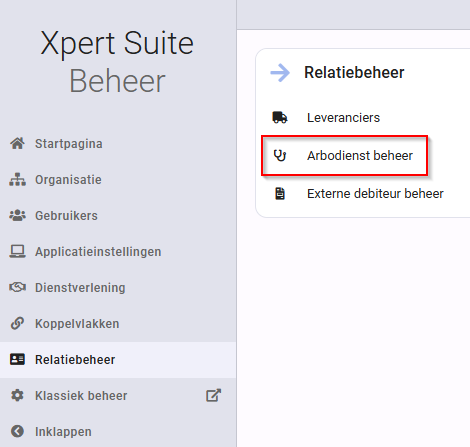Click the Startpagina house icon
Viewport: 470px width, 447px height.
17,143
